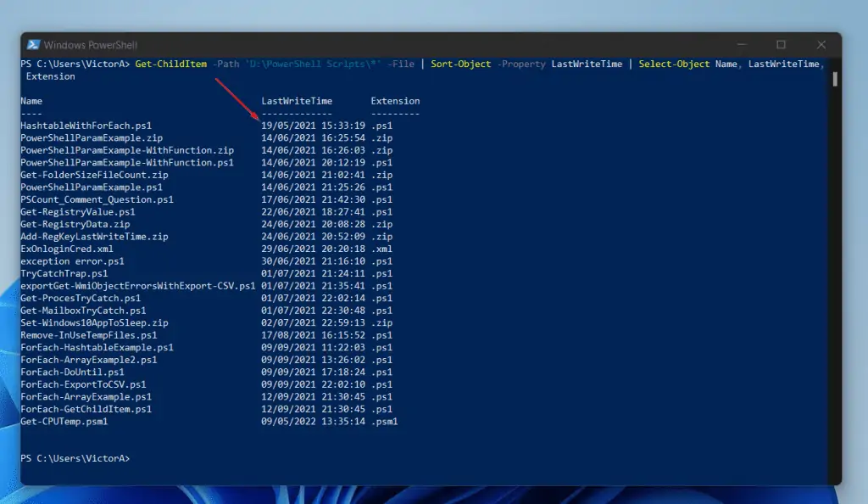The image size is (868, 504).
Task: Select TryCatchTrap.ps1 file name
Action: [64, 273]
